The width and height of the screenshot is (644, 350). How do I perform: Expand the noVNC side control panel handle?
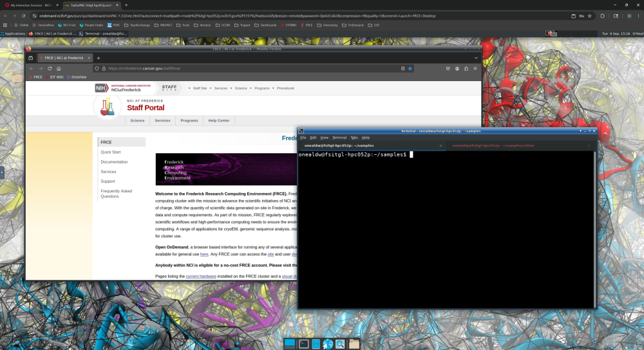coord(2,172)
